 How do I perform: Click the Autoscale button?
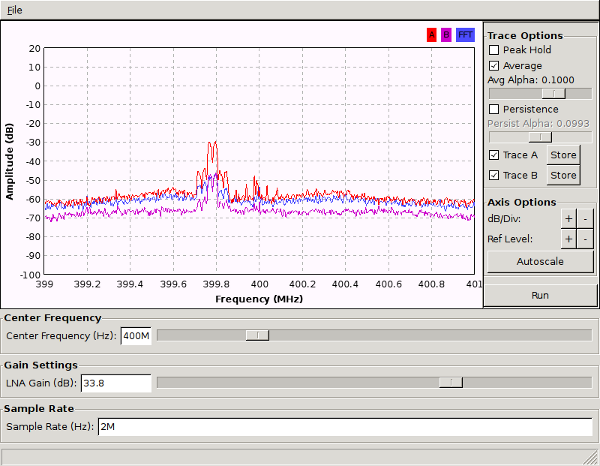pos(540,262)
